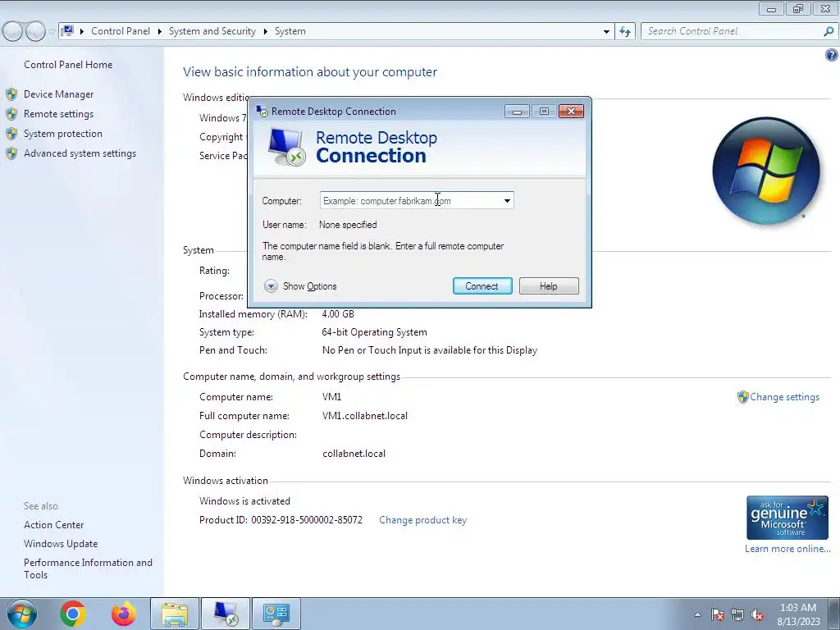Click the System breadcrumb
The height and width of the screenshot is (630, 840).
(x=290, y=31)
